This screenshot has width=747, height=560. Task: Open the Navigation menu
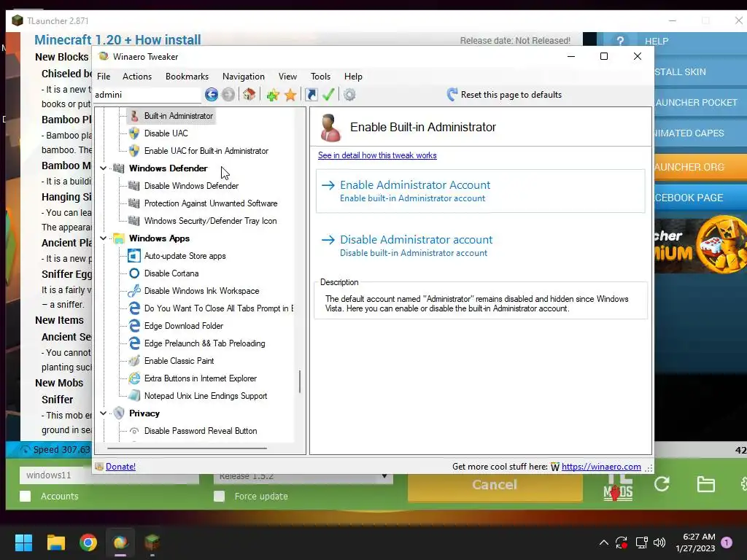tap(244, 76)
